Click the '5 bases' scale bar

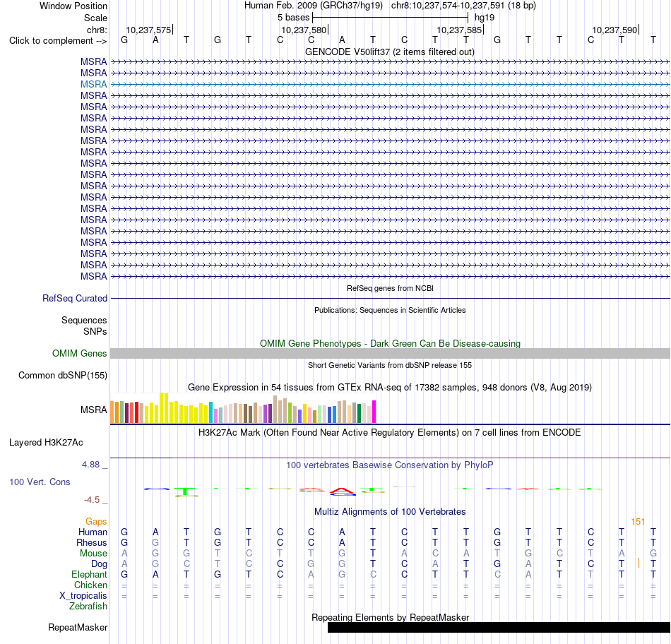[x=391, y=18]
